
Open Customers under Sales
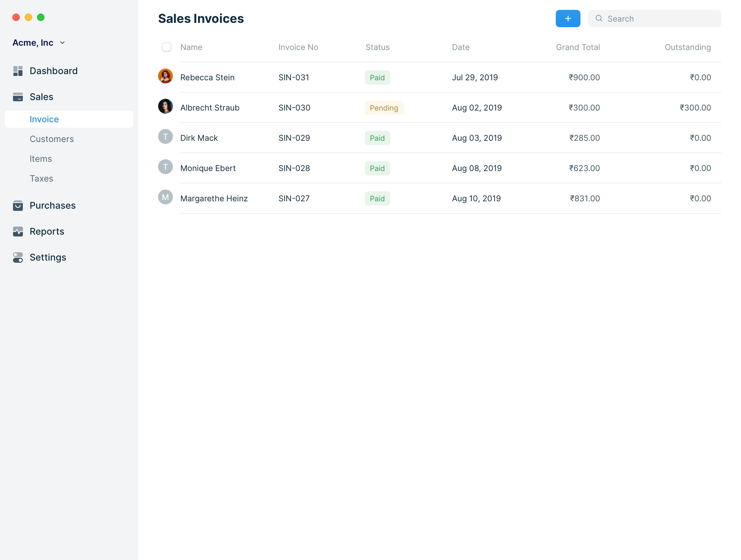[52, 139]
